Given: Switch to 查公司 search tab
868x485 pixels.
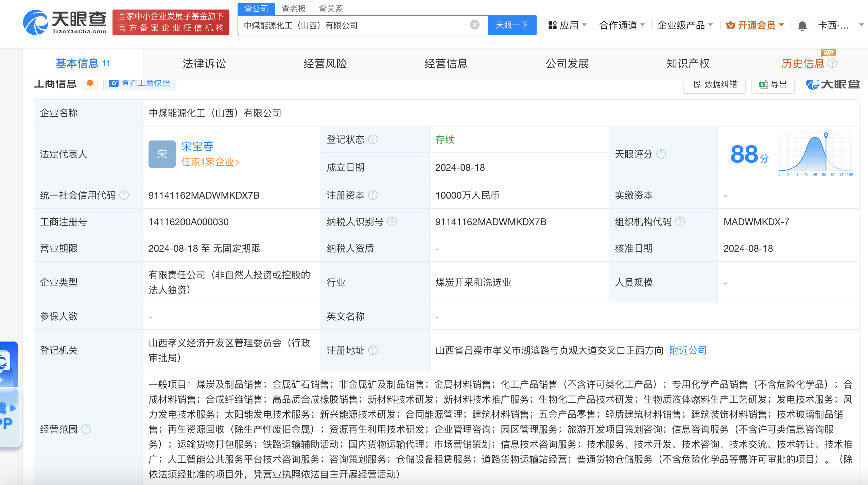Looking at the screenshot, I should (256, 8).
